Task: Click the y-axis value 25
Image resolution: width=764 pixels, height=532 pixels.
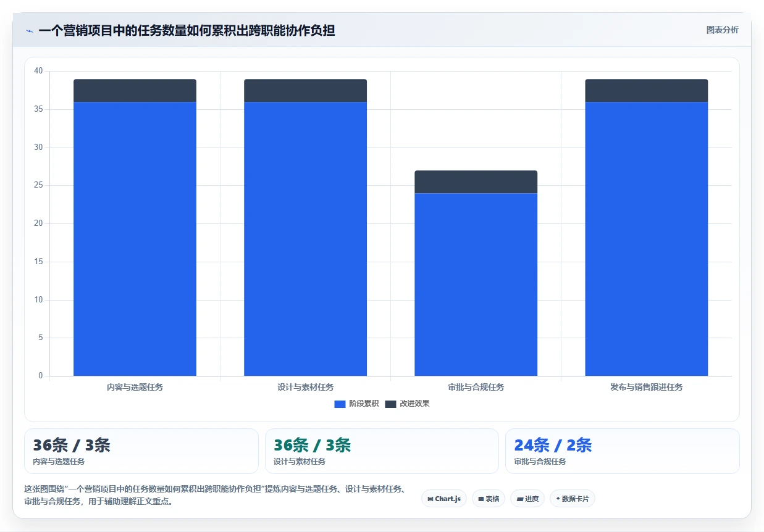Action: 38,185
